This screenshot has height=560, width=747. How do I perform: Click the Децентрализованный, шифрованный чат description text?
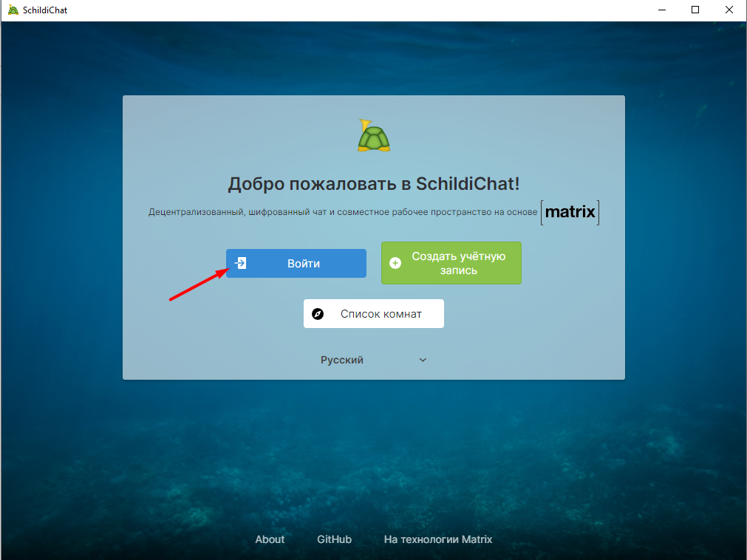pyautogui.click(x=343, y=212)
